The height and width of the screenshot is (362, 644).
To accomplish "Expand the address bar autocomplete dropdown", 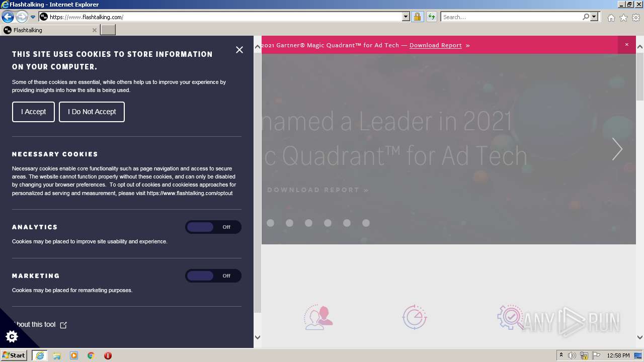I will pos(406,17).
